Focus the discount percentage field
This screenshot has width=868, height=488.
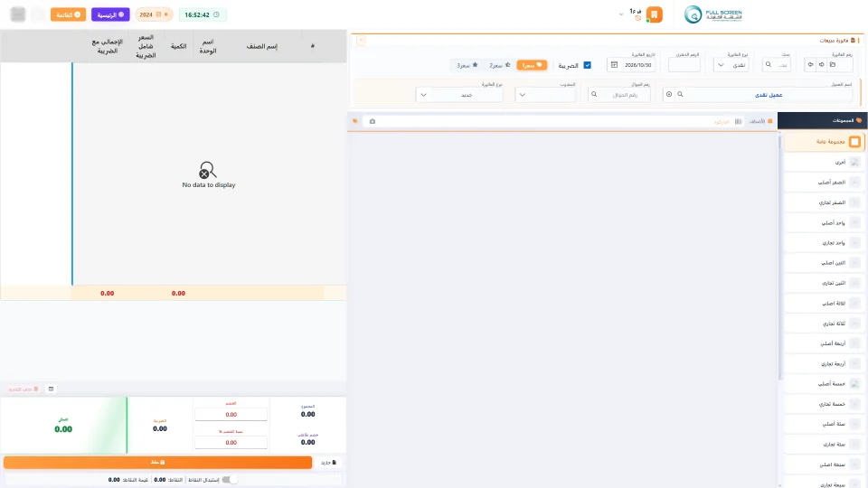[231, 442]
